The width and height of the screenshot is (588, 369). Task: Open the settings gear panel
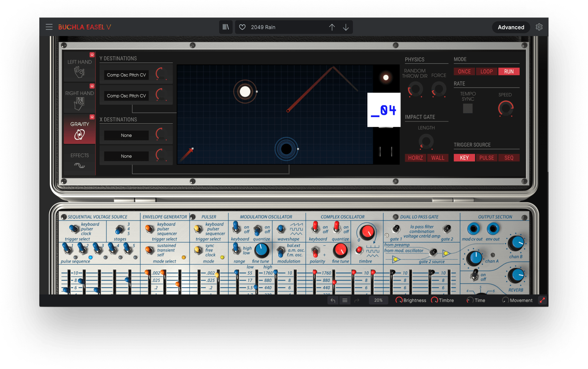pyautogui.click(x=539, y=27)
